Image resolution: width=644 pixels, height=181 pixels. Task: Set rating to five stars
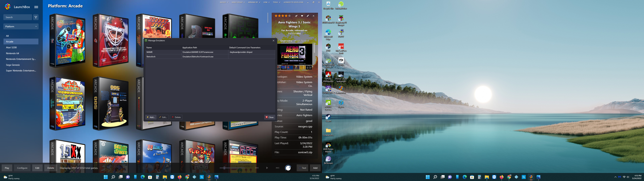click(x=290, y=16)
